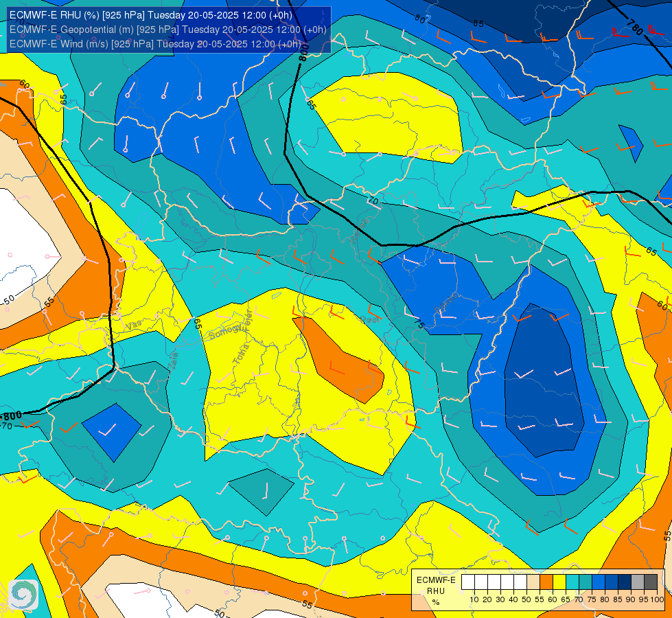Click the Békés county label
672x618 pixels.
pos(446,303)
